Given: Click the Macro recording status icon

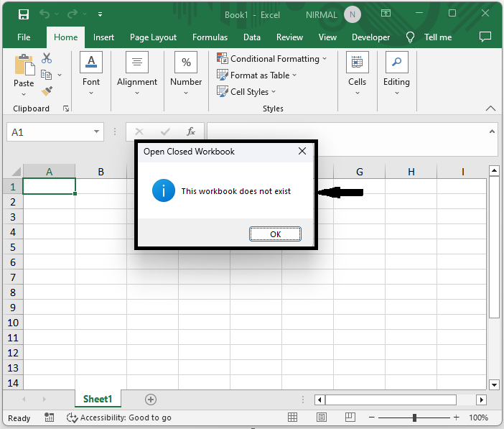Looking at the screenshot, I should pos(49,418).
